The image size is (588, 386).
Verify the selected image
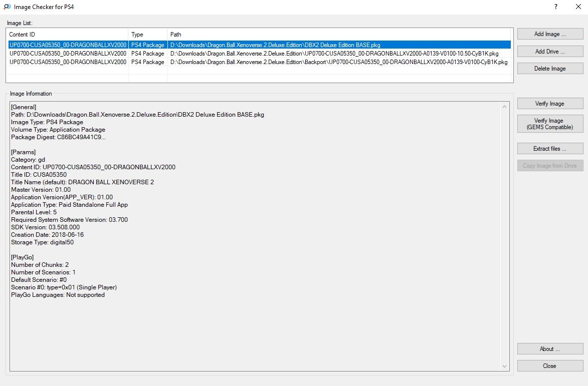pos(550,104)
